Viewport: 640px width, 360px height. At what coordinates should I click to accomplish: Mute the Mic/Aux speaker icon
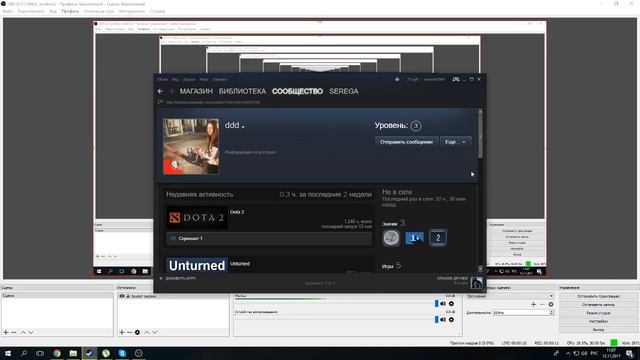click(443, 304)
